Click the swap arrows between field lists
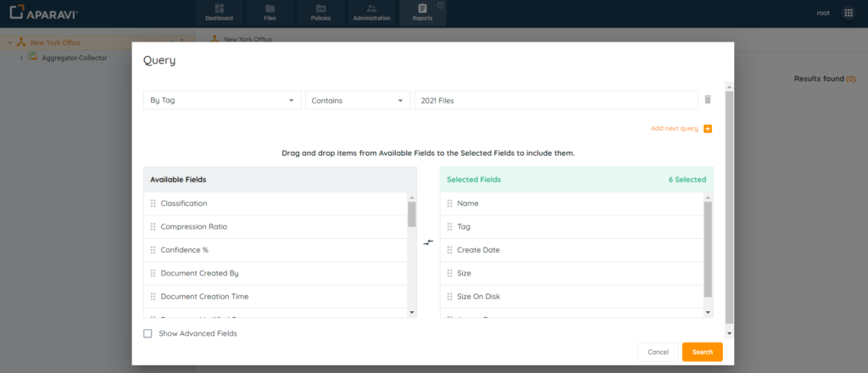 click(x=428, y=242)
